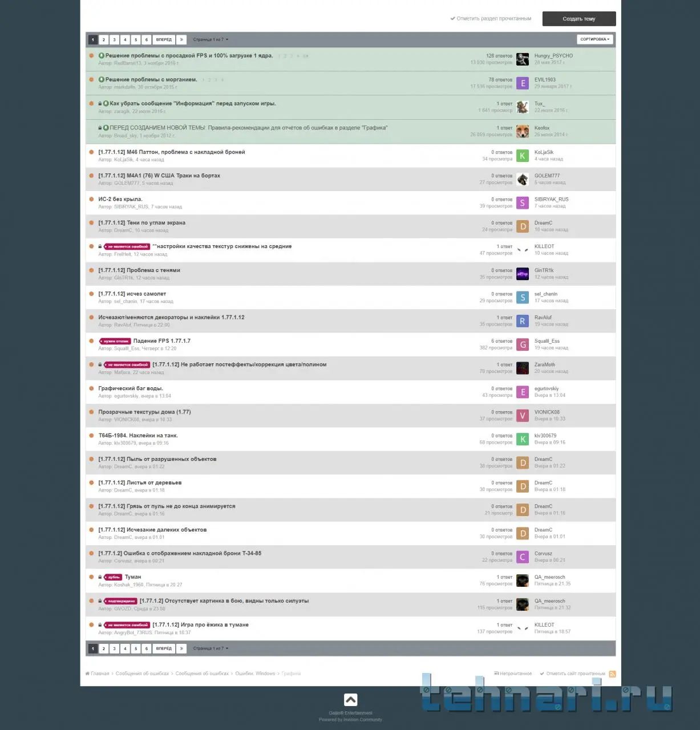Open topic 'Исчезание далеких объектов'
The image size is (700, 730).
pos(152,530)
